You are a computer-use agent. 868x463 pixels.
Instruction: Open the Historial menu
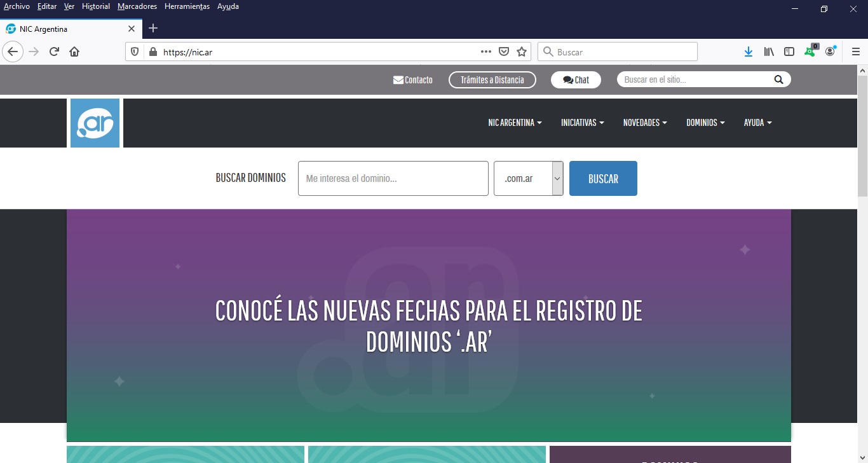[96, 6]
